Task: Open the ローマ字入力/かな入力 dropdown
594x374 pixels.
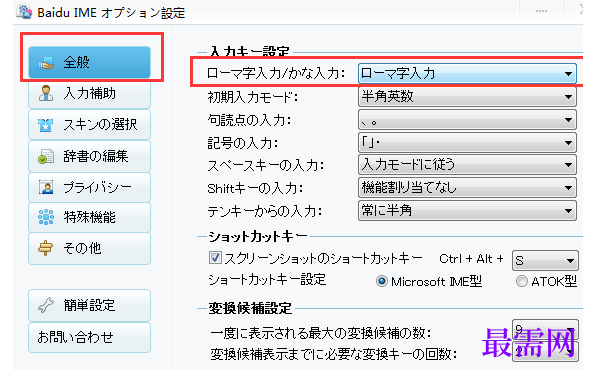Action: click(467, 74)
